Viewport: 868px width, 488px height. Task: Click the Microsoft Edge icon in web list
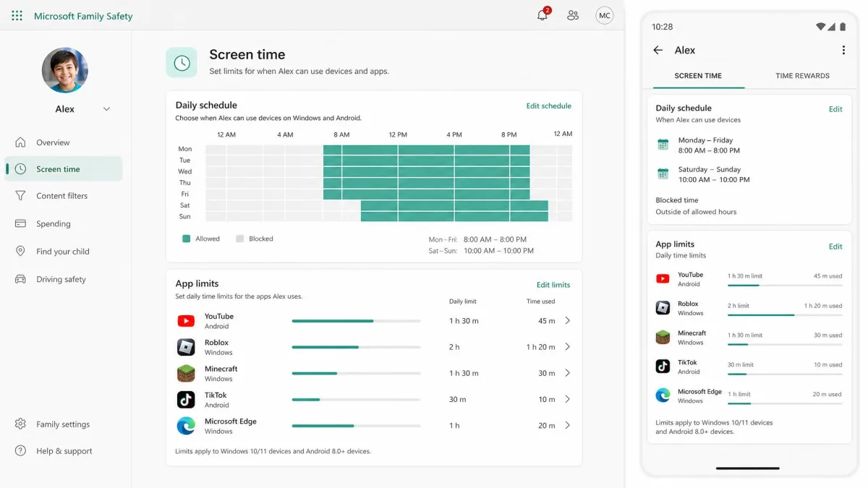coord(186,426)
